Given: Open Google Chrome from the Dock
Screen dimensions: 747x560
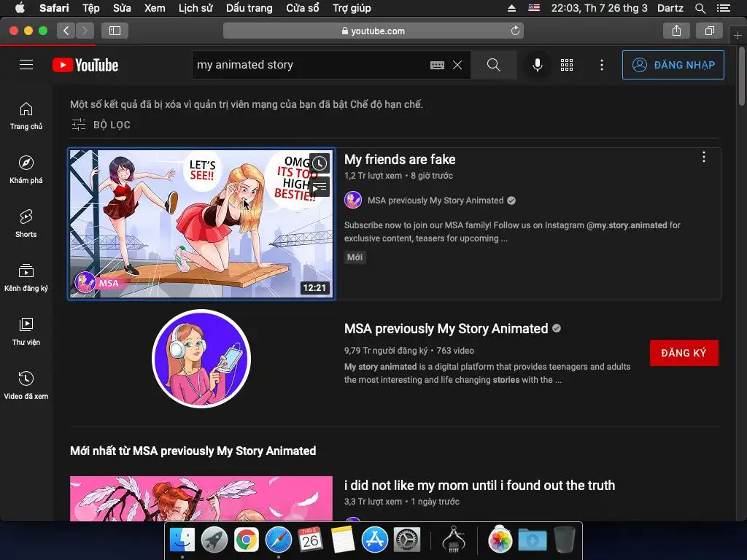Looking at the screenshot, I should (x=247, y=540).
